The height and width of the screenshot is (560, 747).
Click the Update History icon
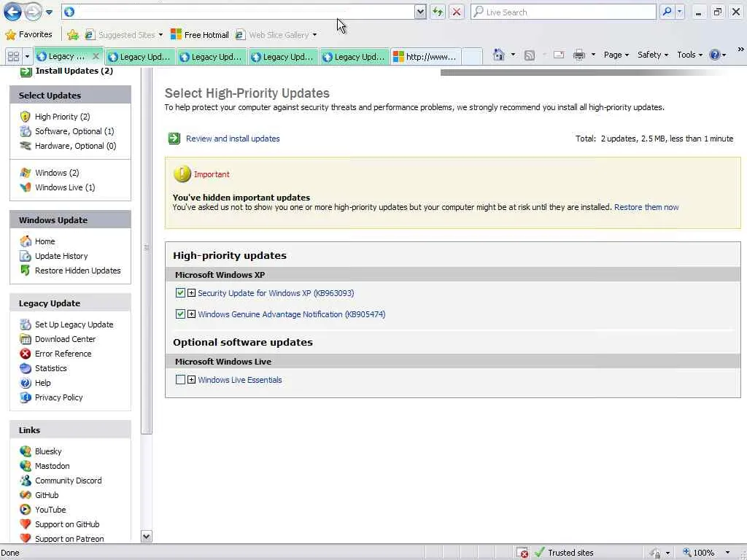tap(26, 256)
